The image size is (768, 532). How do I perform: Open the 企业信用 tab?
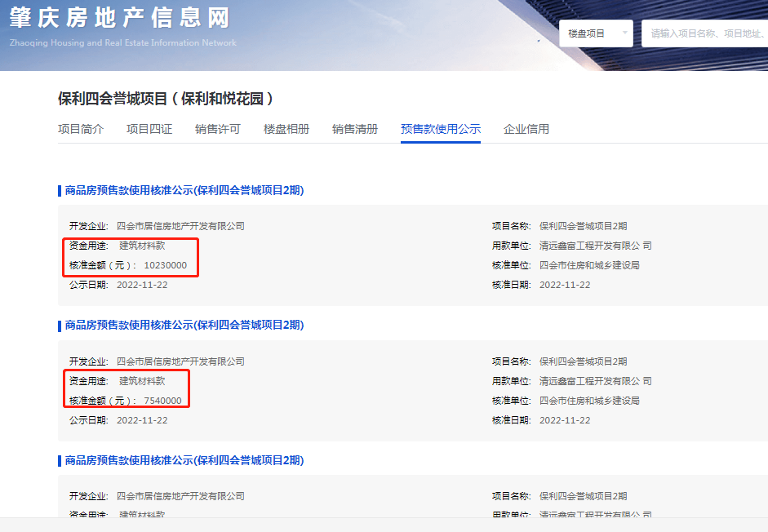(526, 129)
